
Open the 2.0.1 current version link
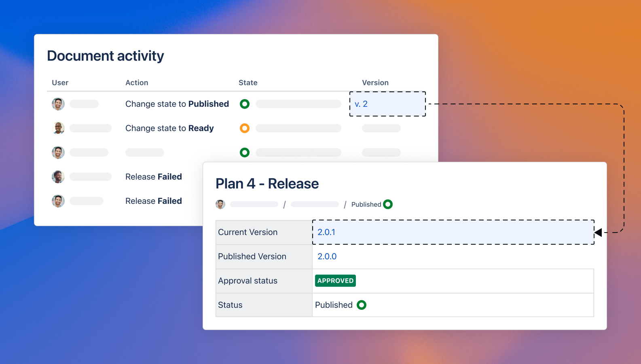tap(326, 232)
